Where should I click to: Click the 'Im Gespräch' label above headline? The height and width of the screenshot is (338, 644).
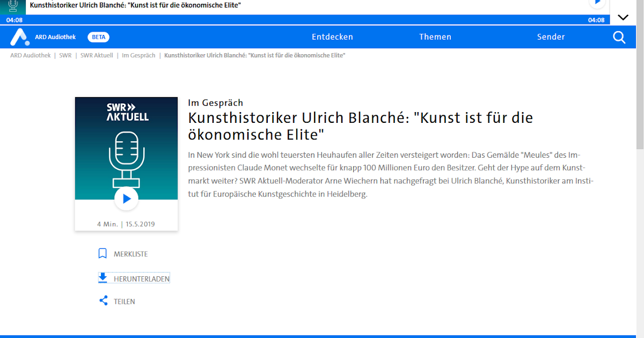[216, 102]
